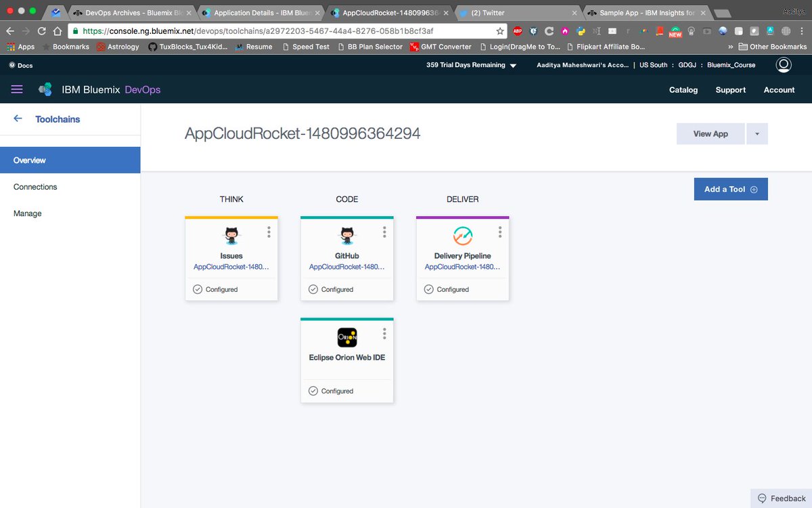Switch to Application Details browser tab
The height and width of the screenshot is (508, 812).
pyautogui.click(x=261, y=12)
